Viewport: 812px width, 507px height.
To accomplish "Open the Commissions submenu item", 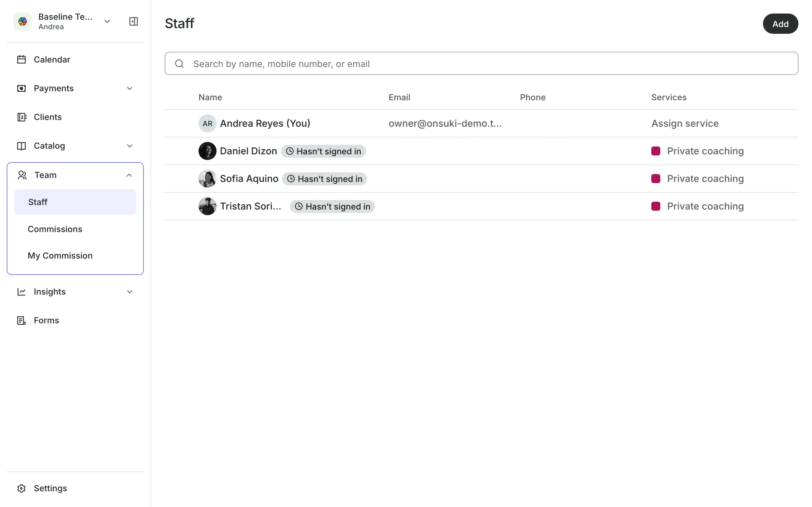I will tap(55, 229).
